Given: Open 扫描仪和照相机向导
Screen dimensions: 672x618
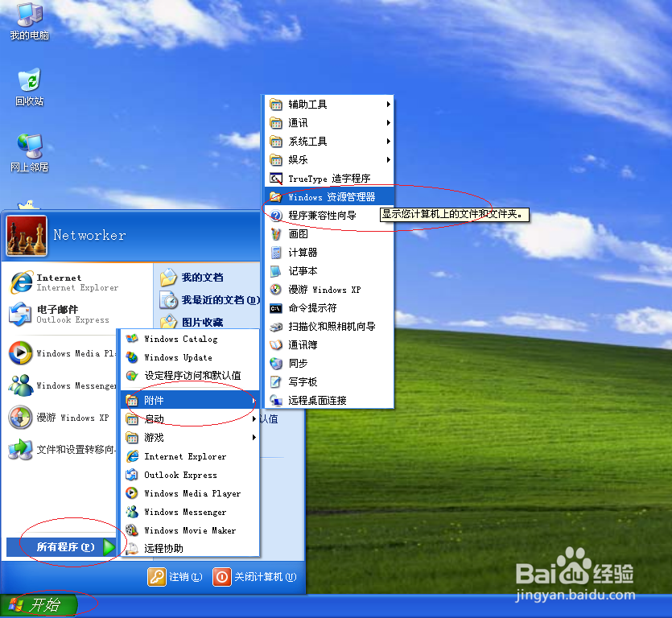Looking at the screenshot, I should [x=329, y=326].
